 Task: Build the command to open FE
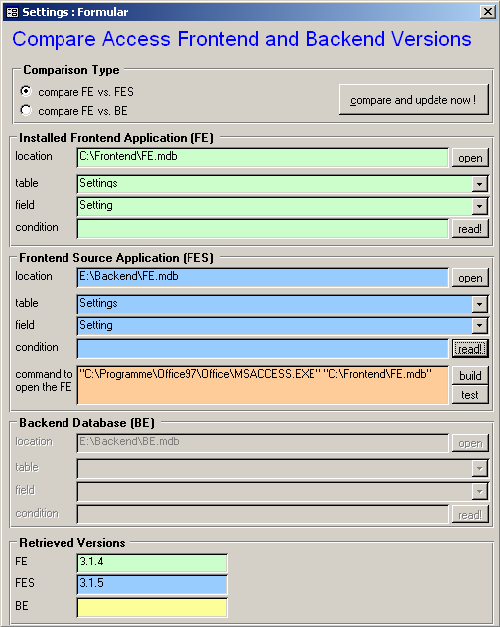click(x=470, y=375)
